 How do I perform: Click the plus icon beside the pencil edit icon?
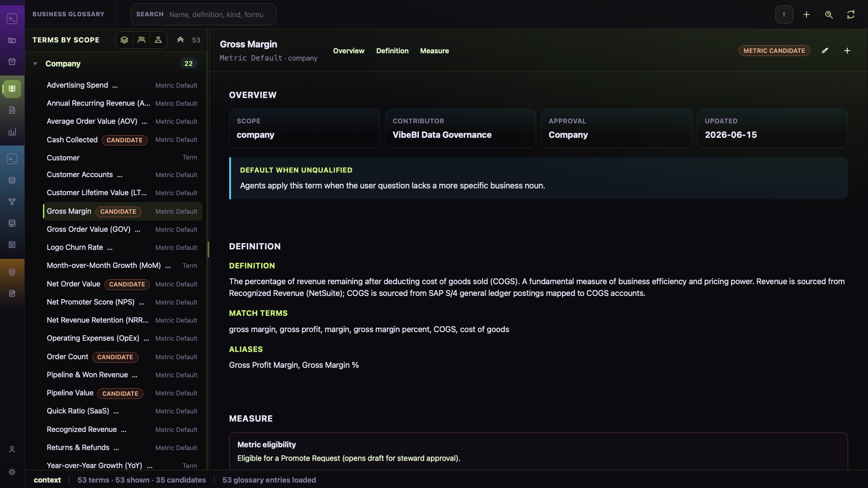[847, 51]
